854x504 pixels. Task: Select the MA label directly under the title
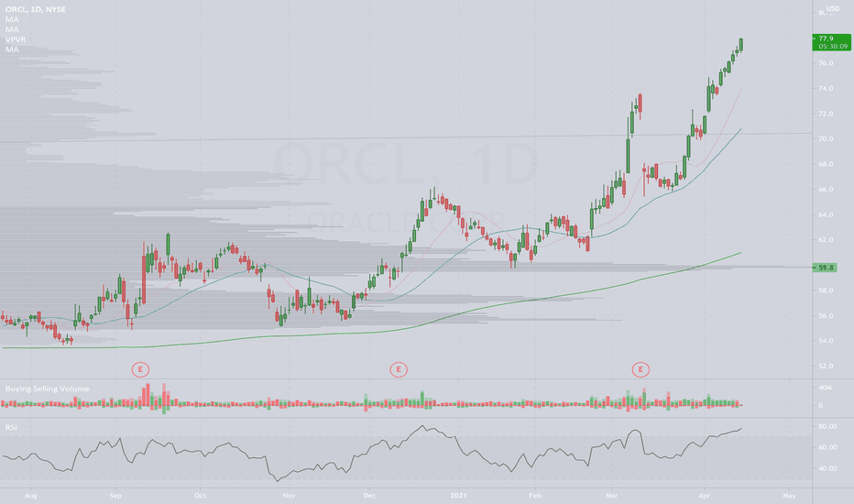point(12,19)
